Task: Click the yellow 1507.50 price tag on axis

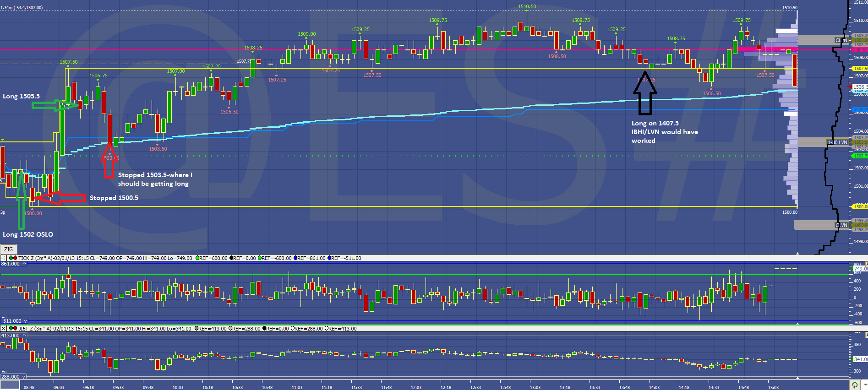Action: (860, 69)
